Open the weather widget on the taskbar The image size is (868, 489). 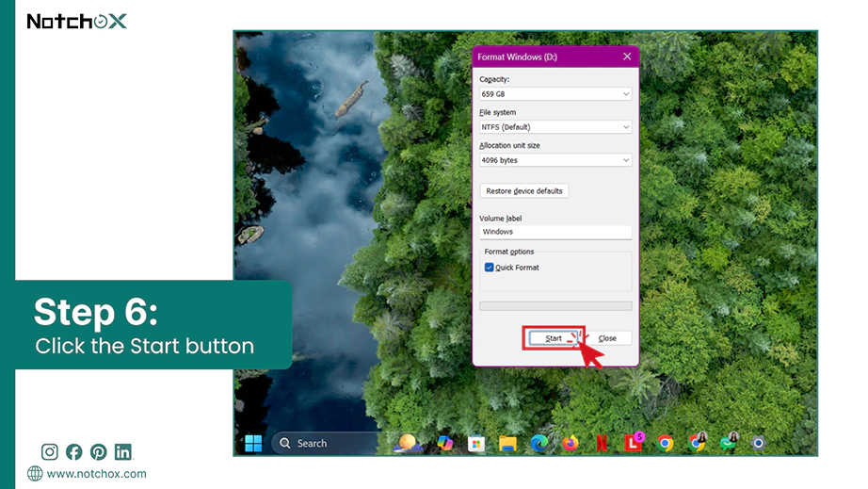click(408, 443)
